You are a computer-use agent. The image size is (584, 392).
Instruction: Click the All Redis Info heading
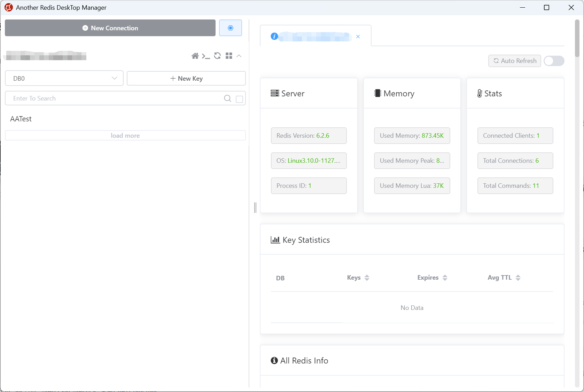299,361
